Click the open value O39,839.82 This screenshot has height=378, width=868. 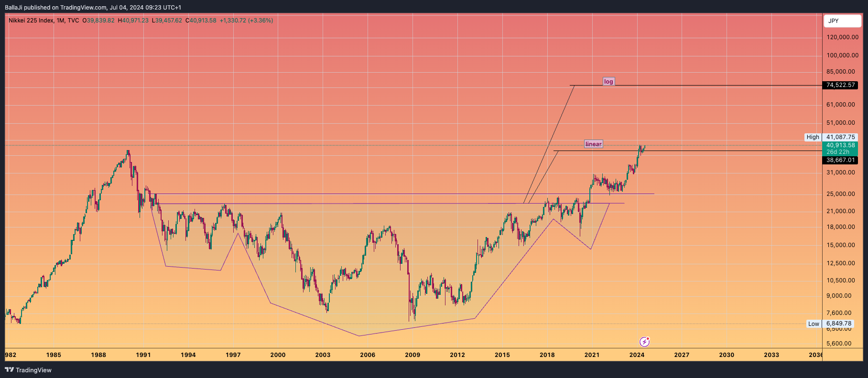[98, 21]
